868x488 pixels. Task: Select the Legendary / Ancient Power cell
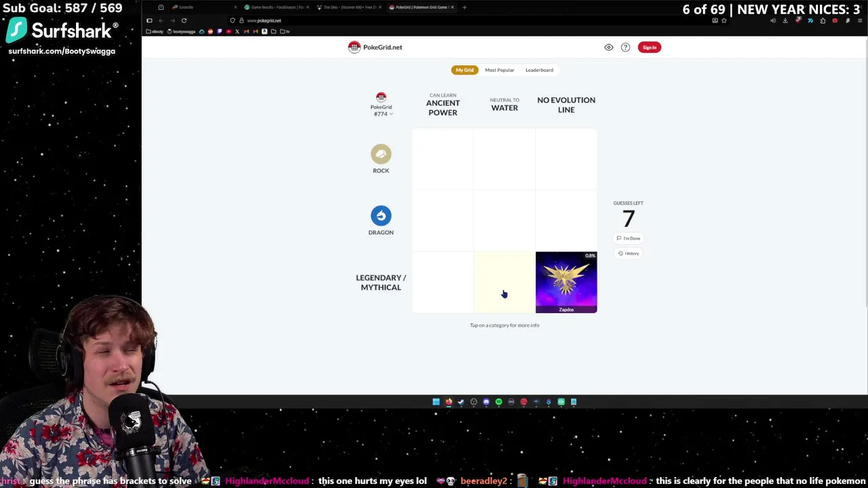(x=443, y=282)
